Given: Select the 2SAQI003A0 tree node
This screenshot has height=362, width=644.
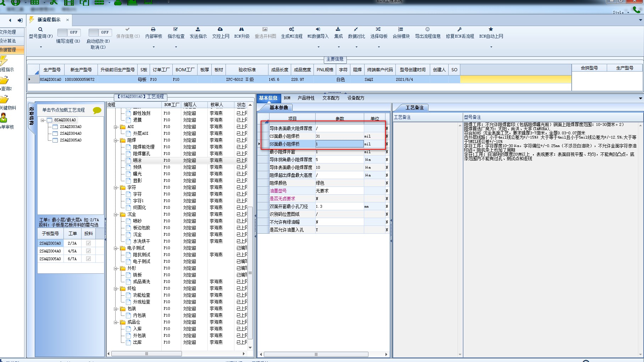Looking at the screenshot, I should (x=71, y=127).
